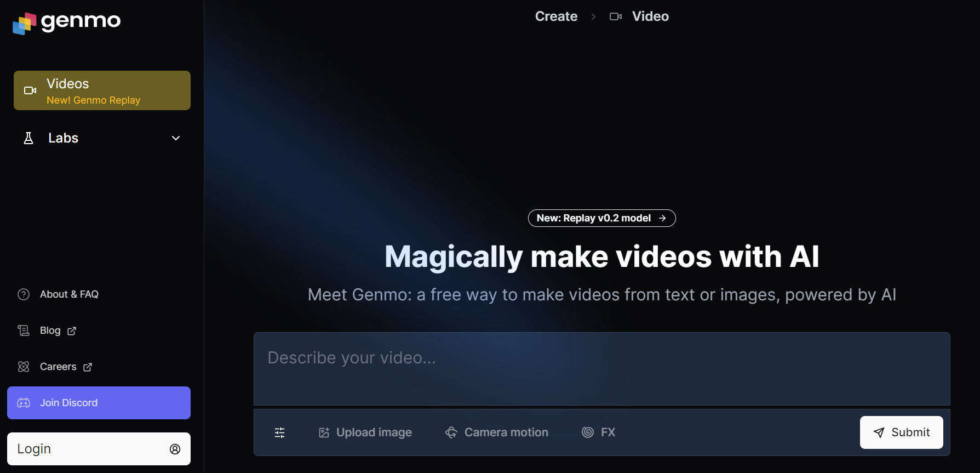Click the Create breadcrumb

pos(556,16)
